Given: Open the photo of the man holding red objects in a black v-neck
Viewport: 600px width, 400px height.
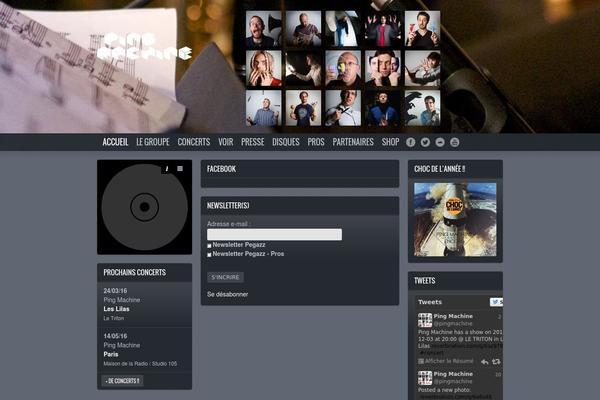Looking at the screenshot, I should point(422,29).
